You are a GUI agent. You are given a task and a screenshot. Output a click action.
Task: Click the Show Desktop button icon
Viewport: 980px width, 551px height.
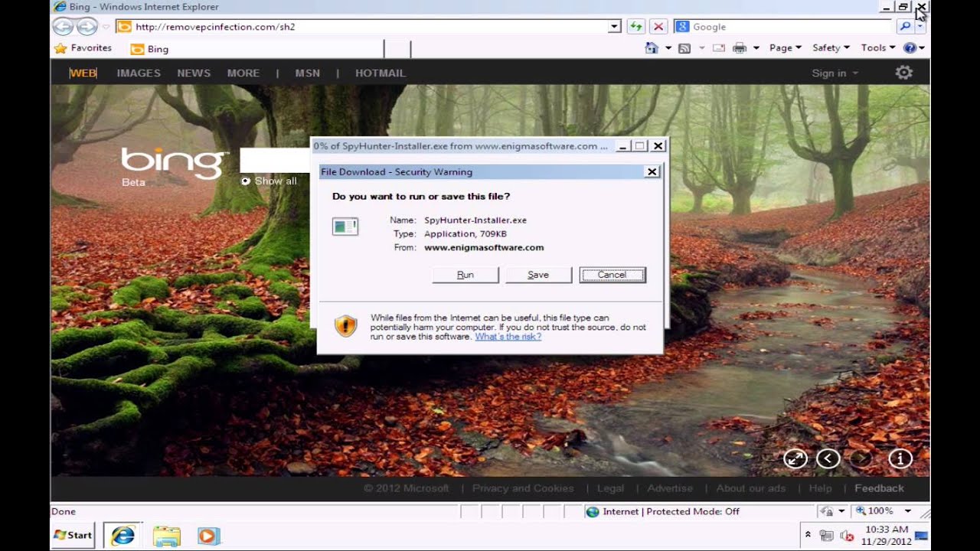coord(922,536)
